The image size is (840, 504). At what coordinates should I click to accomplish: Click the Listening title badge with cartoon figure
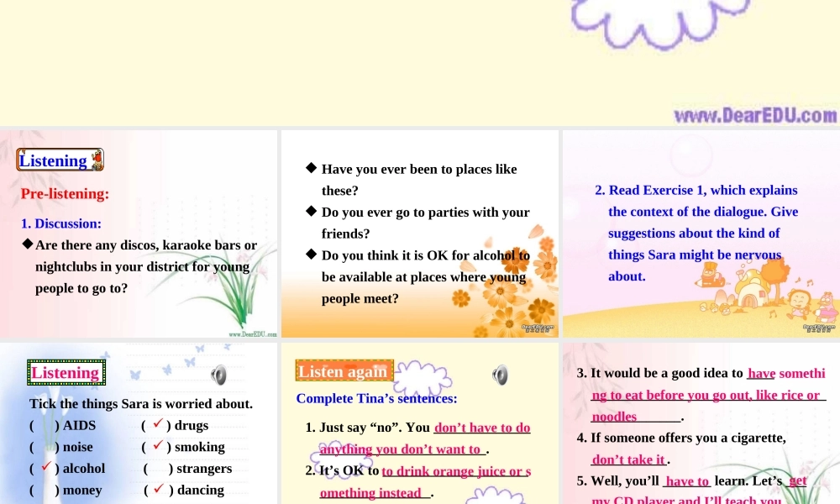[x=60, y=160]
